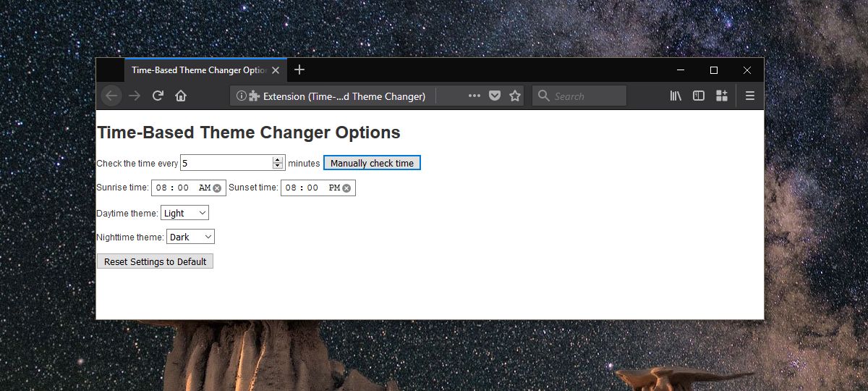Increase minutes with spinner up arrow

pyautogui.click(x=277, y=160)
